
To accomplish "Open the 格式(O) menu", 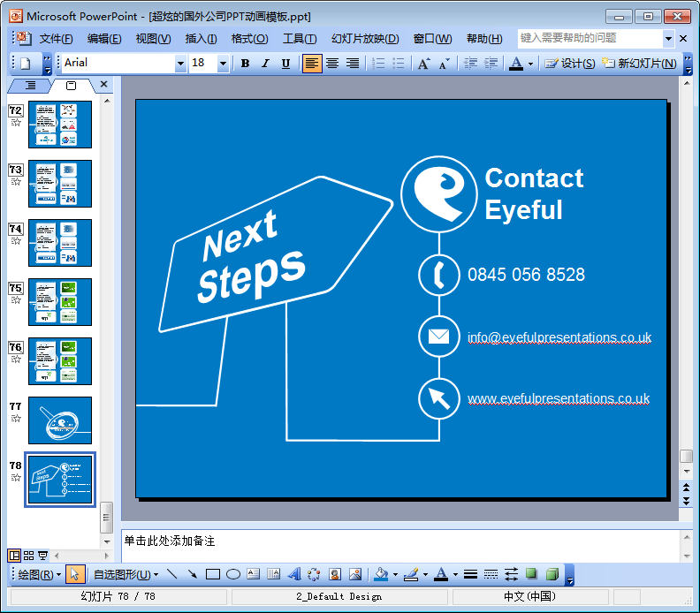I will tap(249, 39).
